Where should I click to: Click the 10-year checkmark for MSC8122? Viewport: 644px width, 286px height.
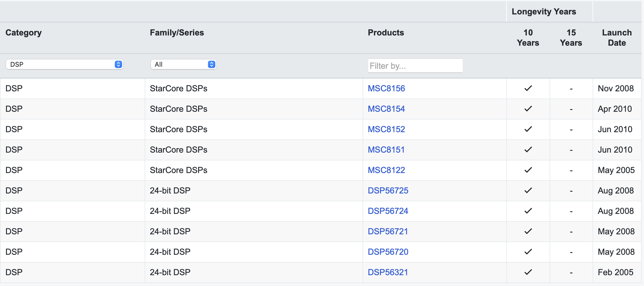[x=528, y=170]
